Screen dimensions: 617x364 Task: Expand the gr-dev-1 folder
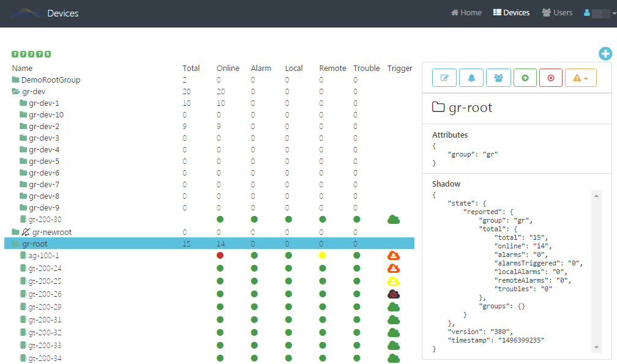tap(23, 103)
